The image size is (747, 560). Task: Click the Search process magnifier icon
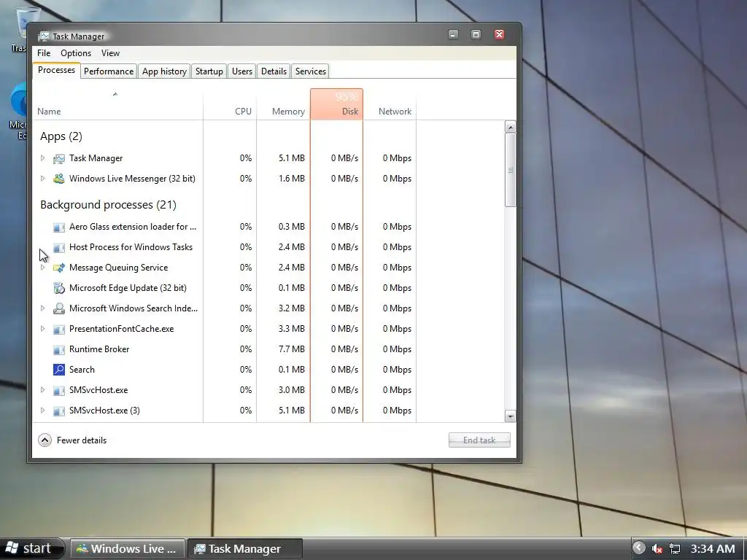59,370
